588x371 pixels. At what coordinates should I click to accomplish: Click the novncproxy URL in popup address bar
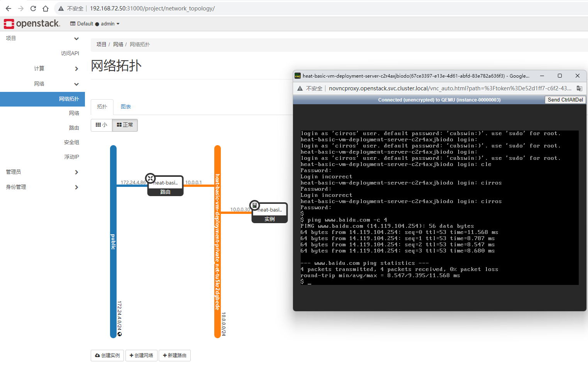coord(450,88)
